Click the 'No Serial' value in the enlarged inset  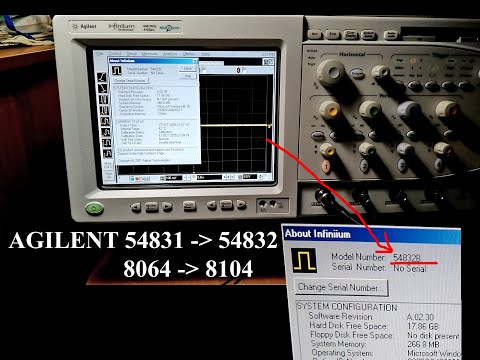click(410, 268)
